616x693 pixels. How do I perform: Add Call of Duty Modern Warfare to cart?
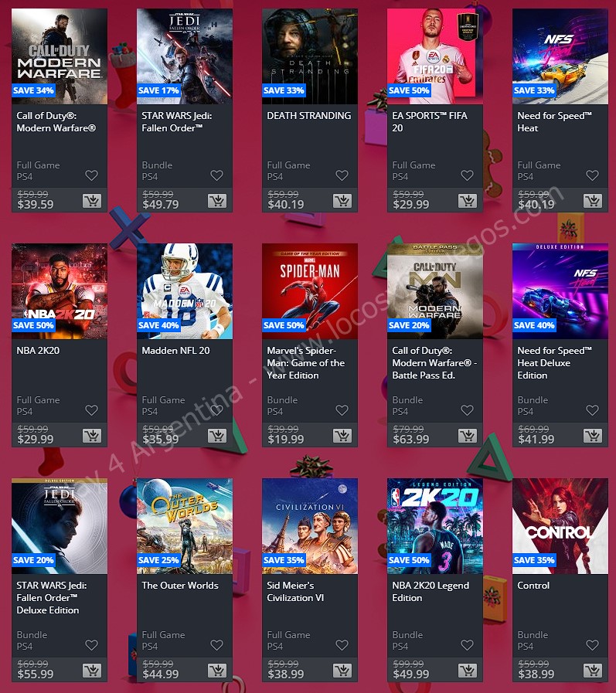[92, 201]
